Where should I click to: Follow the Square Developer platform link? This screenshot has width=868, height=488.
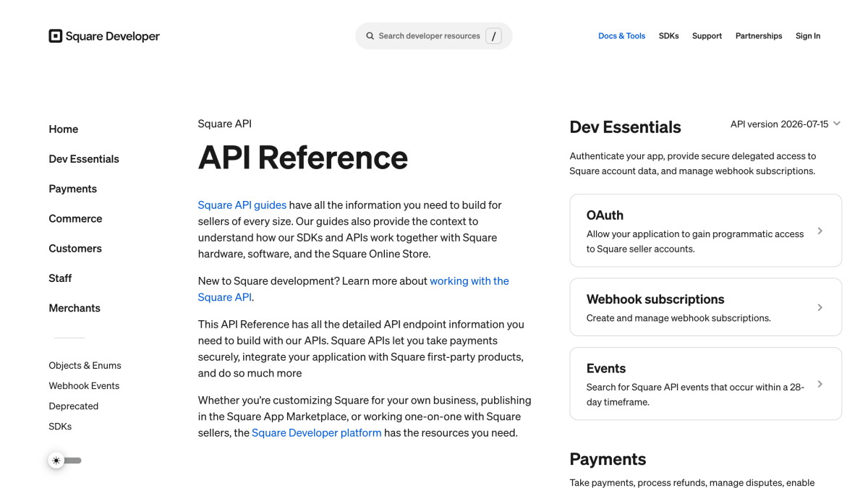[316, 433]
